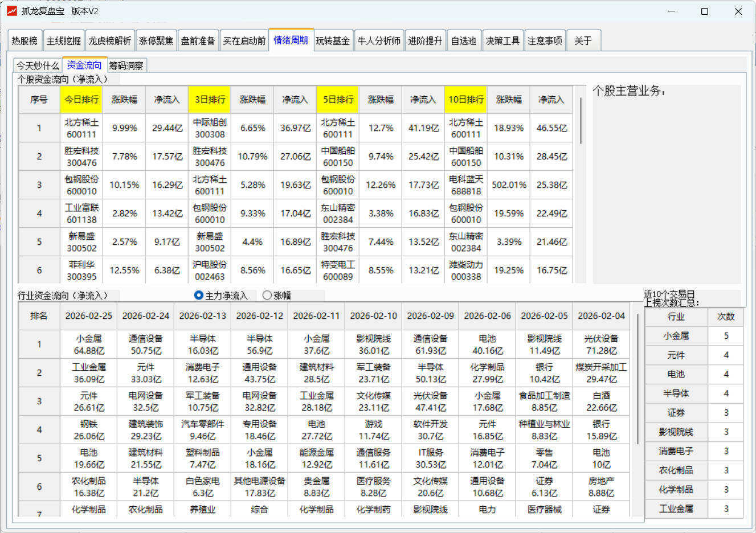756x533 pixels.
Task: Click 胜宏科技 300476 in the fund flow table
Action: coord(81,156)
